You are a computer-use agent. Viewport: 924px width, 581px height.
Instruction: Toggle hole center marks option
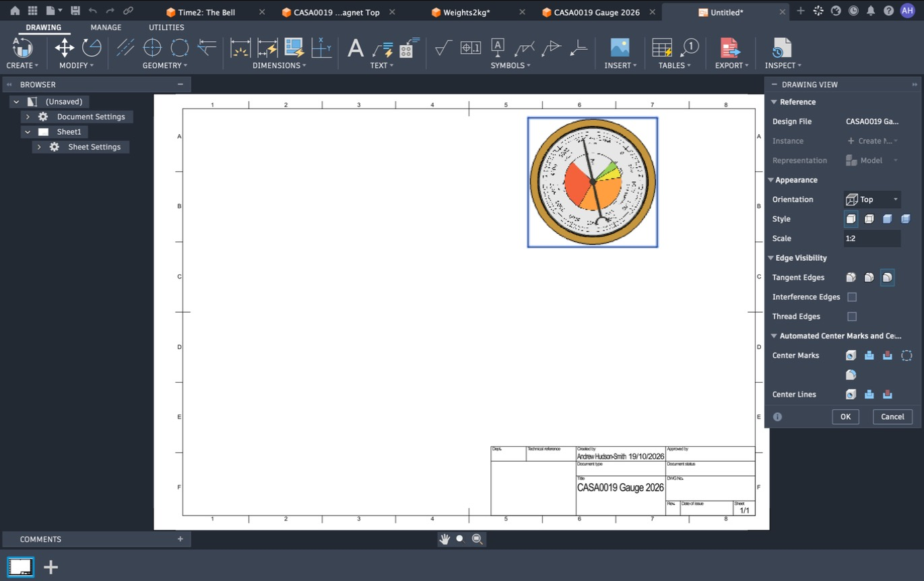point(851,356)
